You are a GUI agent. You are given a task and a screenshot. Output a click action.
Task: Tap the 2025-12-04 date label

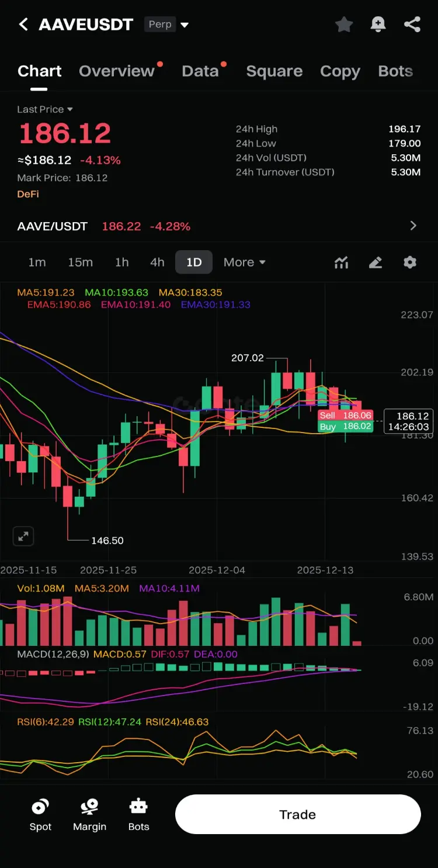coord(217,570)
